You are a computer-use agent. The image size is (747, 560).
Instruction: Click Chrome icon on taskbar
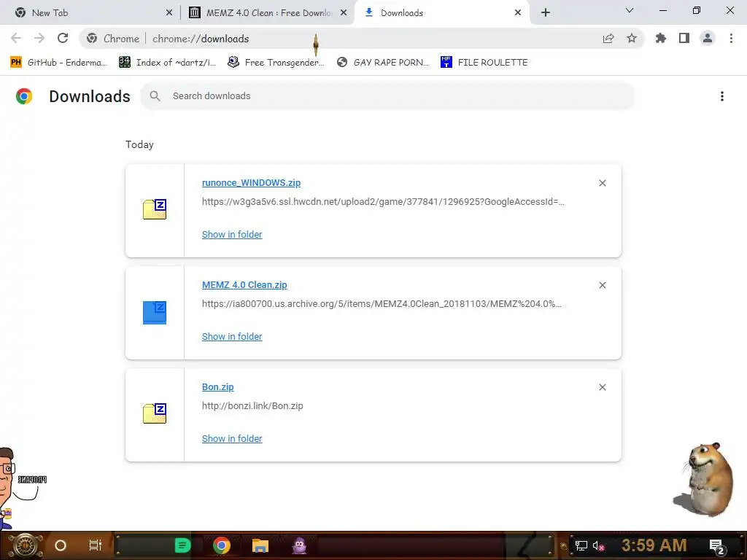pyautogui.click(x=222, y=545)
